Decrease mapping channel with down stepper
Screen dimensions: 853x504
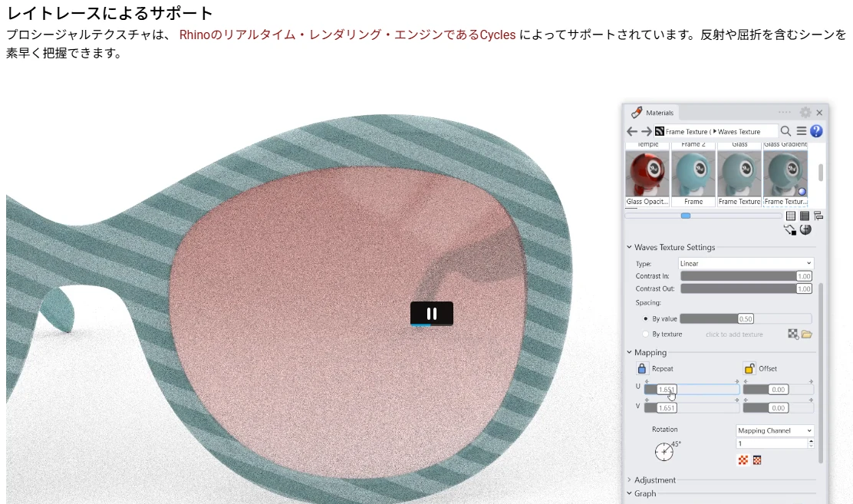pos(811,446)
